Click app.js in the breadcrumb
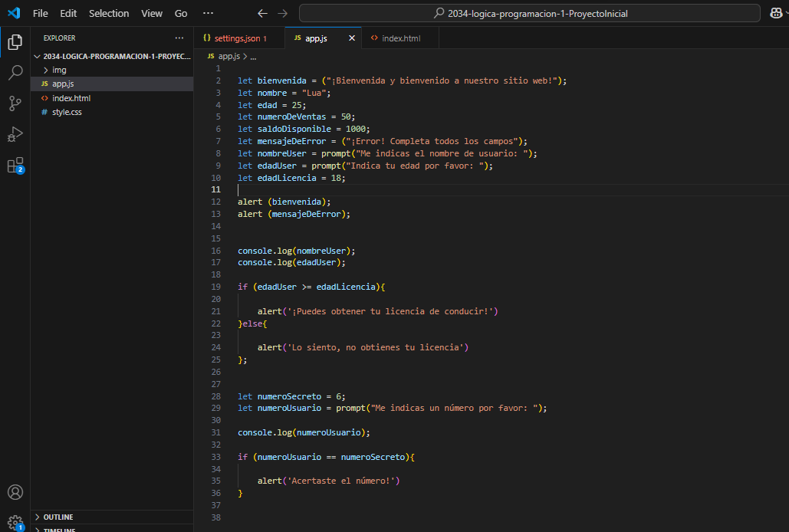Image resolution: width=789 pixels, height=532 pixels. (x=229, y=56)
